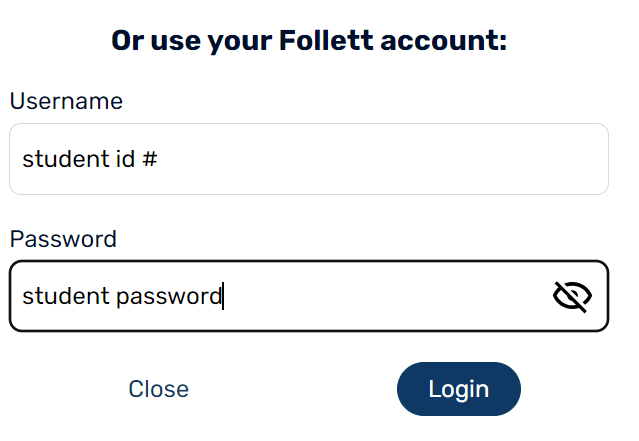Submit credentials with the dark blue Login button
The height and width of the screenshot is (441, 639).
(458, 389)
